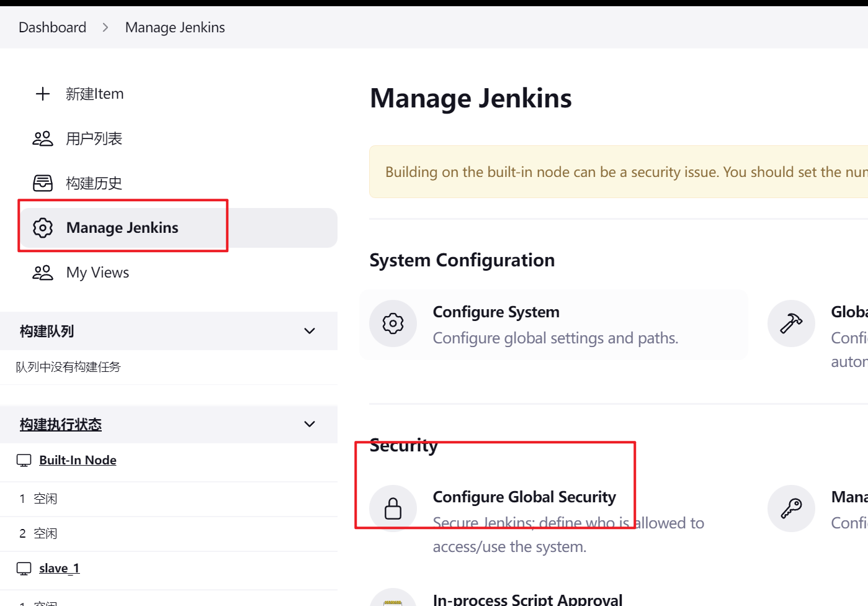Click the built-in node security warning banner
Screen dimensions: 868x606
pyautogui.click(x=619, y=172)
